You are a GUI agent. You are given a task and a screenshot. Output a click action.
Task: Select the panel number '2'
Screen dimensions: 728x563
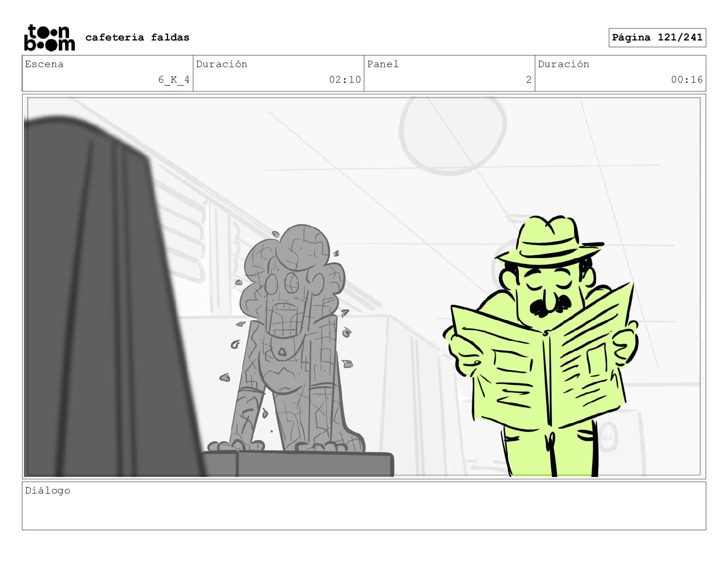pos(529,80)
